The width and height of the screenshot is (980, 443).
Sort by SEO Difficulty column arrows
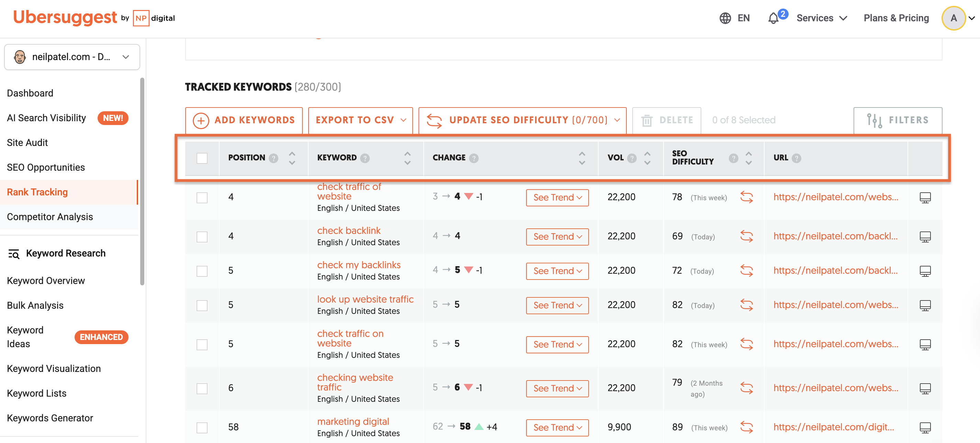tap(749, 158)
